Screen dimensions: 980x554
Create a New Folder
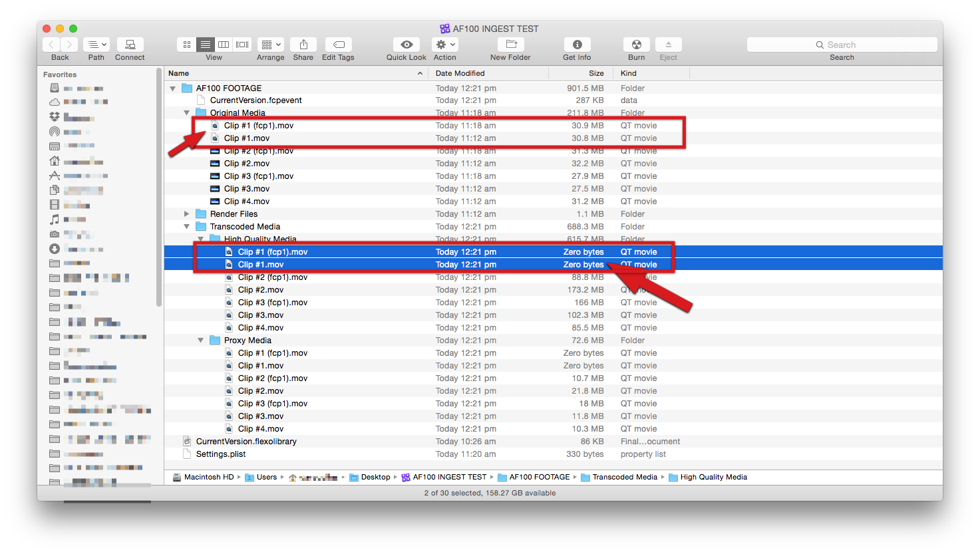pos(510,45)
